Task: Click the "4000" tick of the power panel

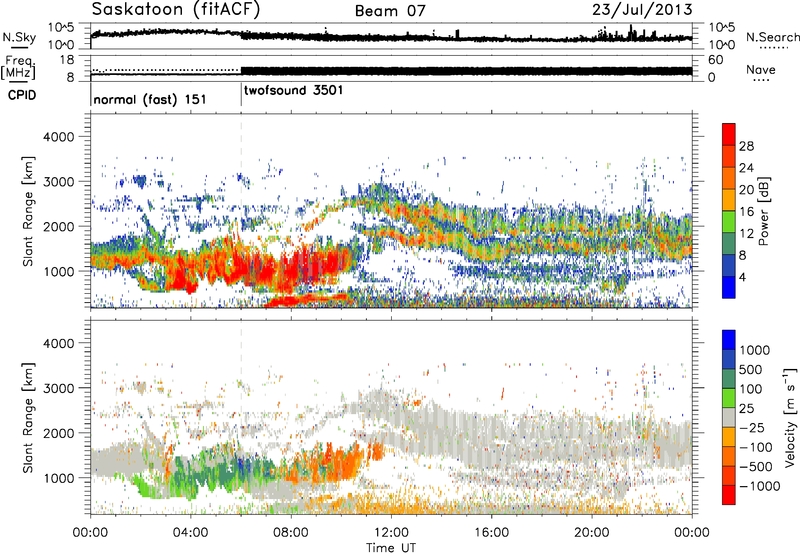Action: [x=59, y=137]
